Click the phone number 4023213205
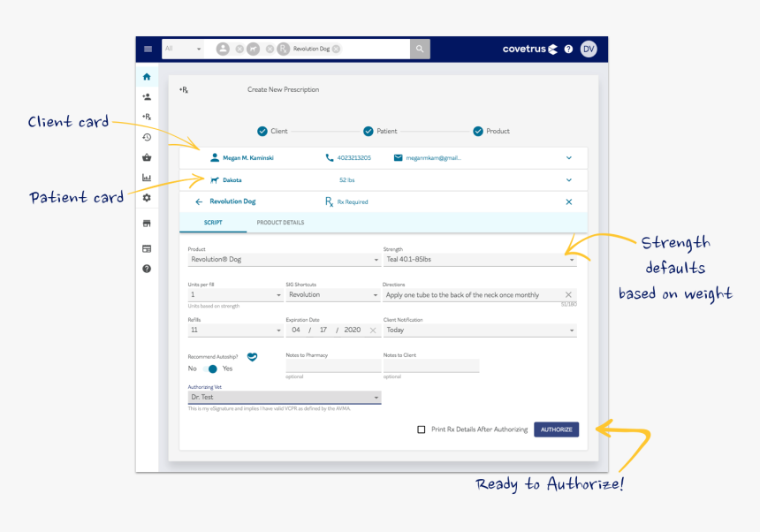760x532 pixels. [x=353, y=157]
